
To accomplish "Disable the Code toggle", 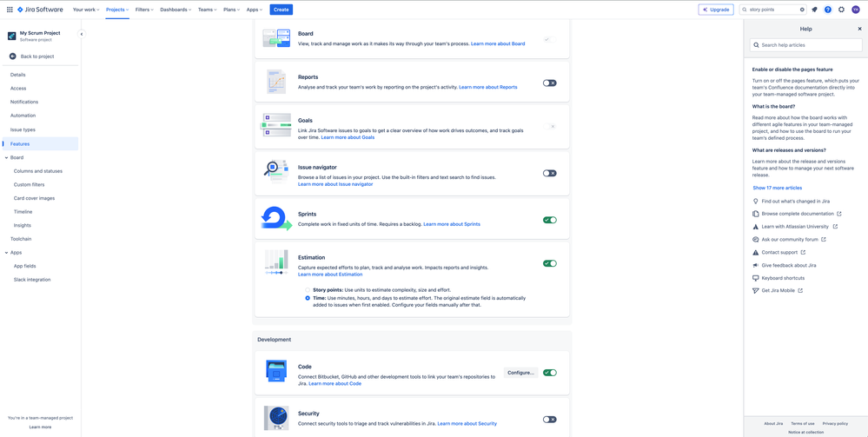I will [x=550, y=373].
